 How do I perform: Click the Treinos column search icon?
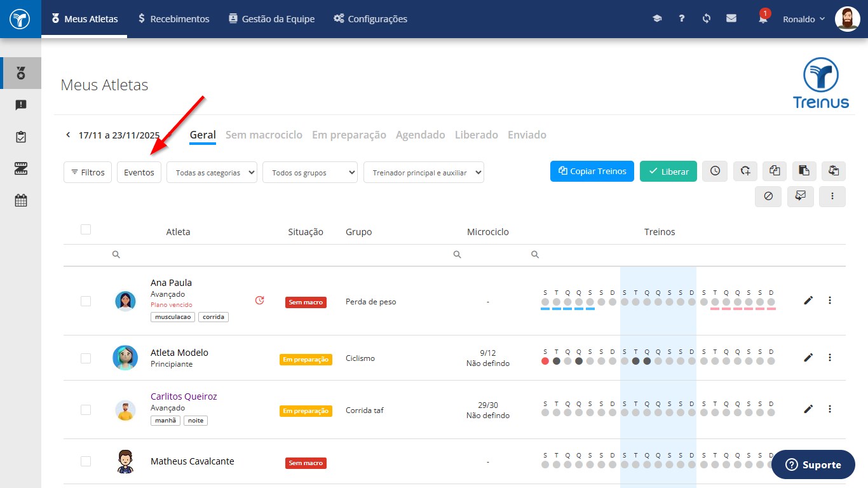535,254
